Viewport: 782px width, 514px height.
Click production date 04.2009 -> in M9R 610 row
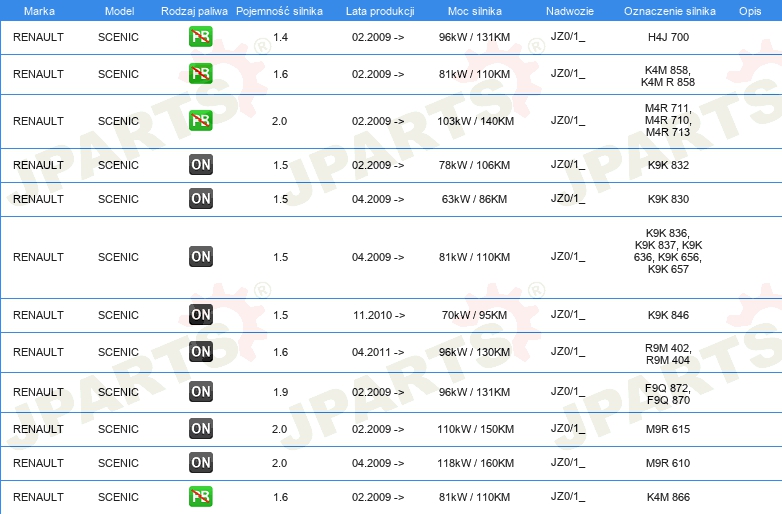(378, 463)
